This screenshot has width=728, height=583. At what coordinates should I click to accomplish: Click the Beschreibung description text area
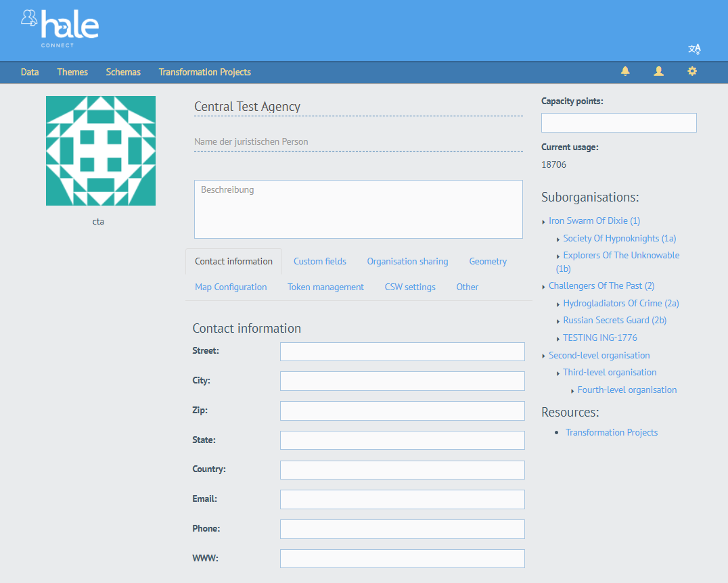coord(358,210)
